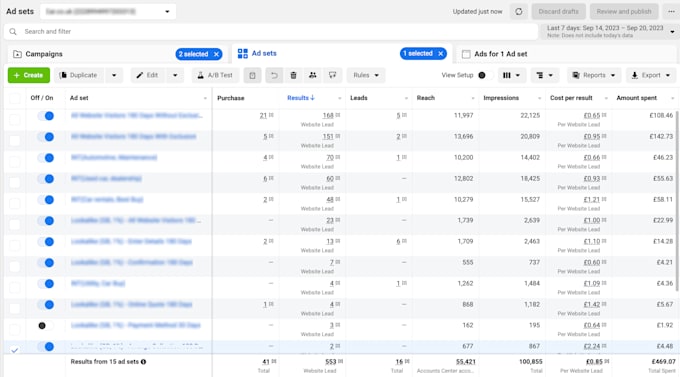The width and height of the screenshot is (680, 377).
Task: Click the info icon beside Results from 15 ad sets
Action: 144,362
